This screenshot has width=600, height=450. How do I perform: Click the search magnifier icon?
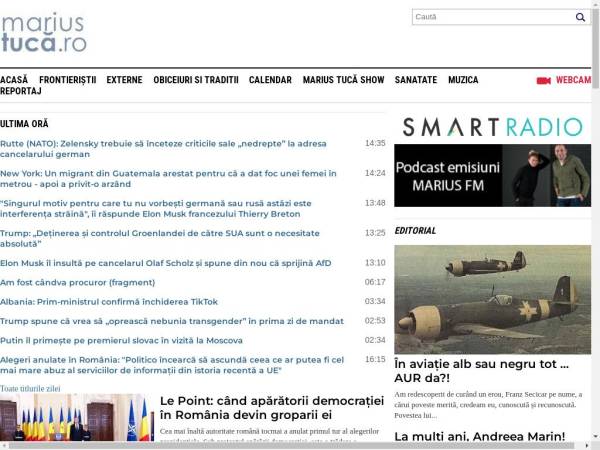point(580,17)
